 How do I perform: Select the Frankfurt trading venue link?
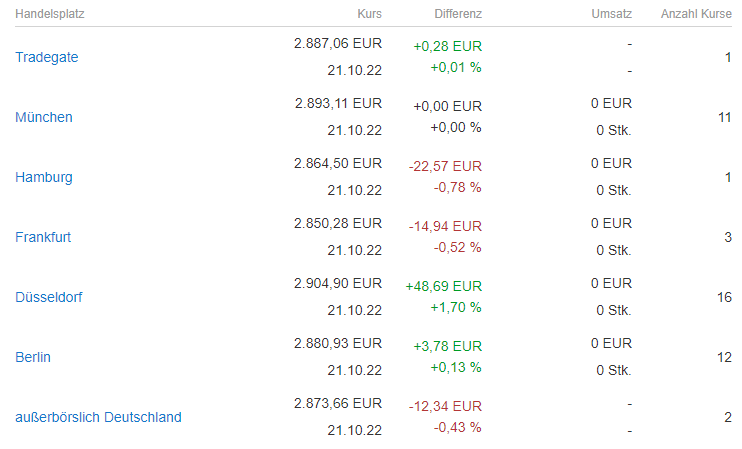click(43, 237)
